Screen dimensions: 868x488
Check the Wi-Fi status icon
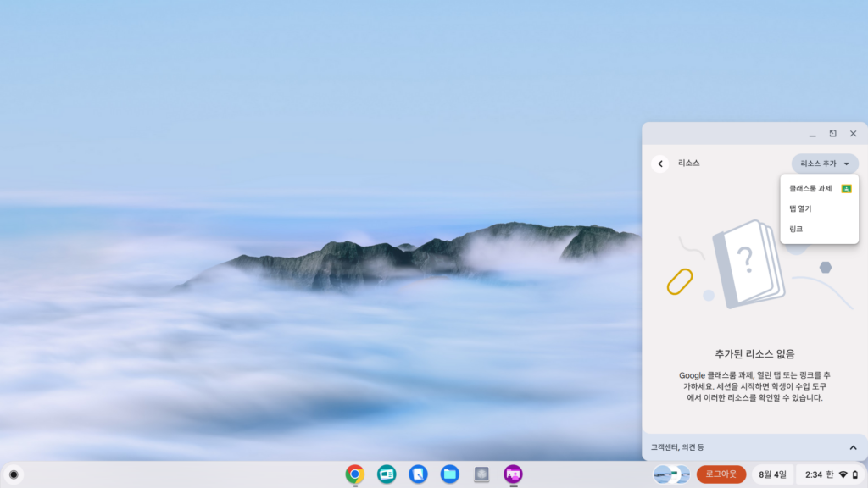coord(843,474)
